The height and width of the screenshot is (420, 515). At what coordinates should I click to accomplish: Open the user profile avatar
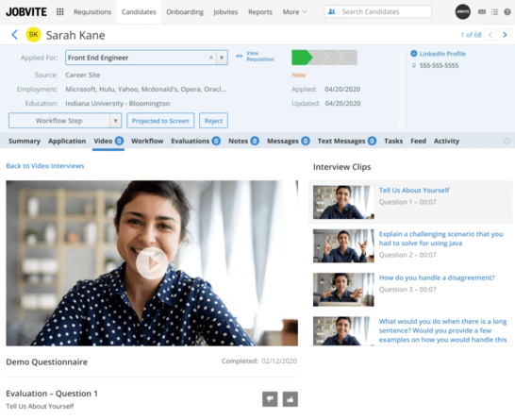(x=462, y=12)
